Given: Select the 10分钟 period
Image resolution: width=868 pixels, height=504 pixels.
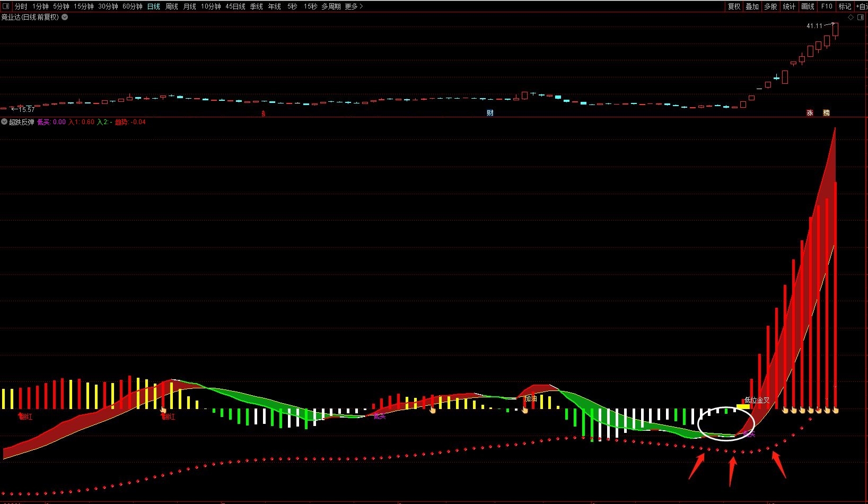Looking at the screenshot, I should coord(211,6).
